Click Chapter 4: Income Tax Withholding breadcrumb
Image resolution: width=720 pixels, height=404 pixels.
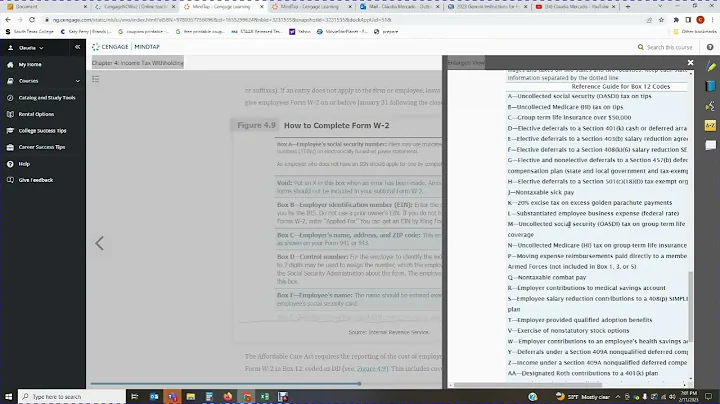coord(137,63)
